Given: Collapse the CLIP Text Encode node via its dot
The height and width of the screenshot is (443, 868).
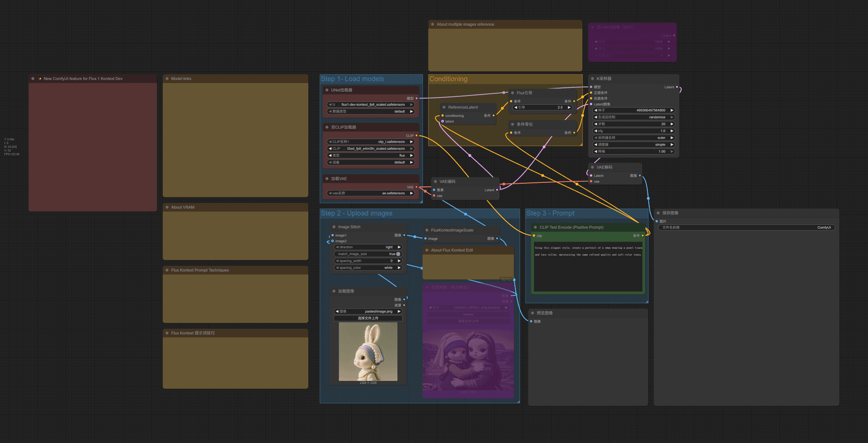Looking at the screenshot, I should (x=535, y=228).
